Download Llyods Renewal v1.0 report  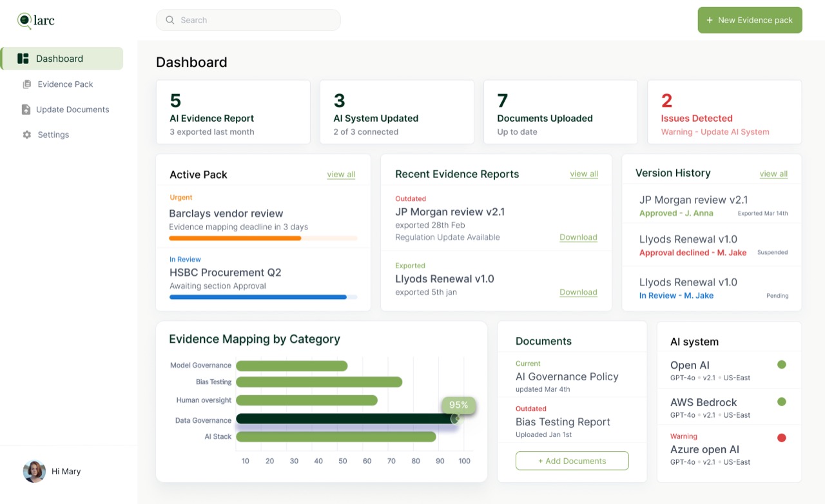tap(578, 292)
